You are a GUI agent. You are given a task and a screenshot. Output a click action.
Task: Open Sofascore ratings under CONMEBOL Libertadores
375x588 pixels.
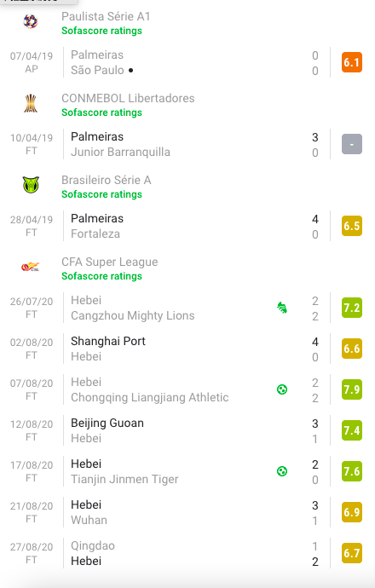point(101,112)
